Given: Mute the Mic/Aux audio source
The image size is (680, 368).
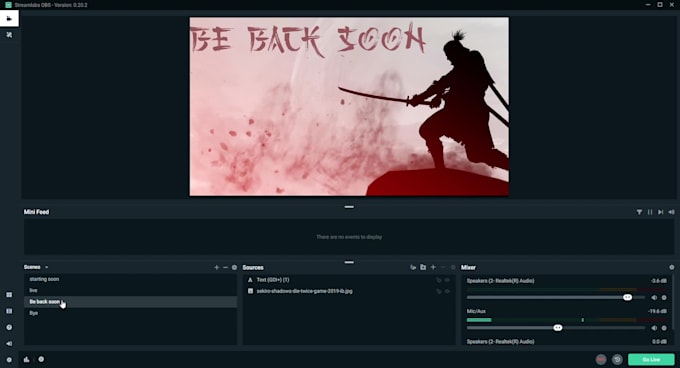Looking at the screenshot, I should pos(654,328).
